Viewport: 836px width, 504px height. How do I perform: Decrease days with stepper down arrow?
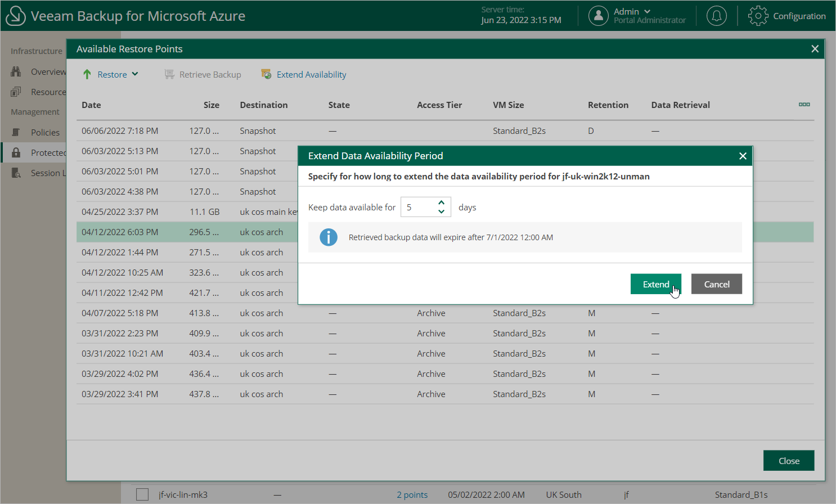[x=442, y=211]
